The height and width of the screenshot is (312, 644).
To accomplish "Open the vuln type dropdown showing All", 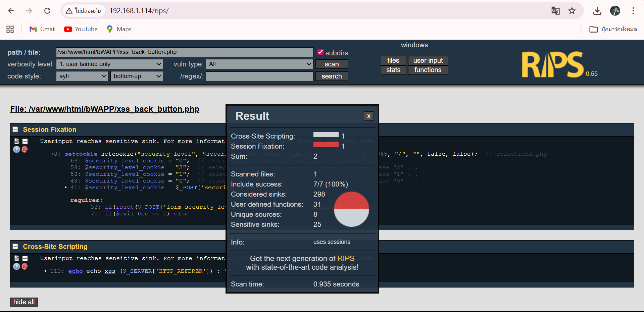I will (x=260, y=64).
